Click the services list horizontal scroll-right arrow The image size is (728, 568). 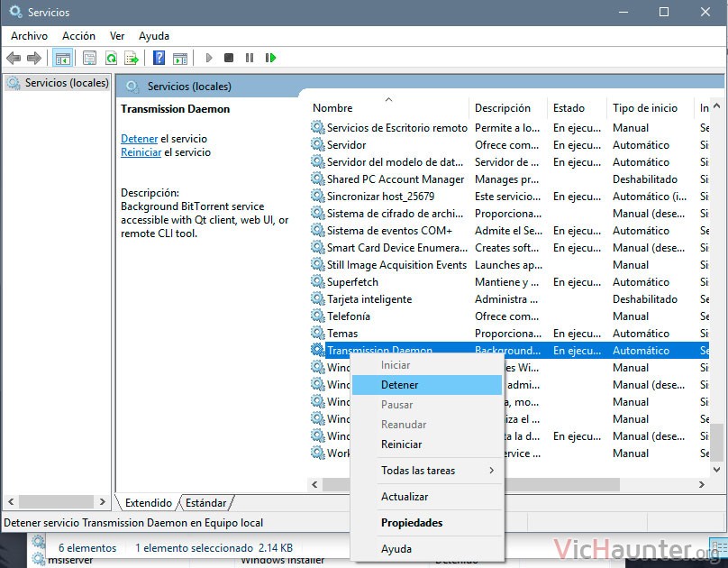[x=702, y=485]
